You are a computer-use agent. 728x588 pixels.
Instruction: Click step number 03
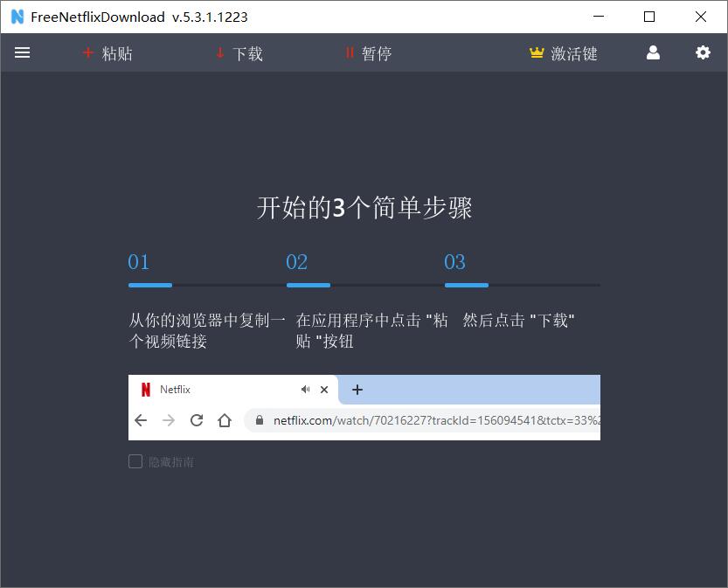pos(454,262)
